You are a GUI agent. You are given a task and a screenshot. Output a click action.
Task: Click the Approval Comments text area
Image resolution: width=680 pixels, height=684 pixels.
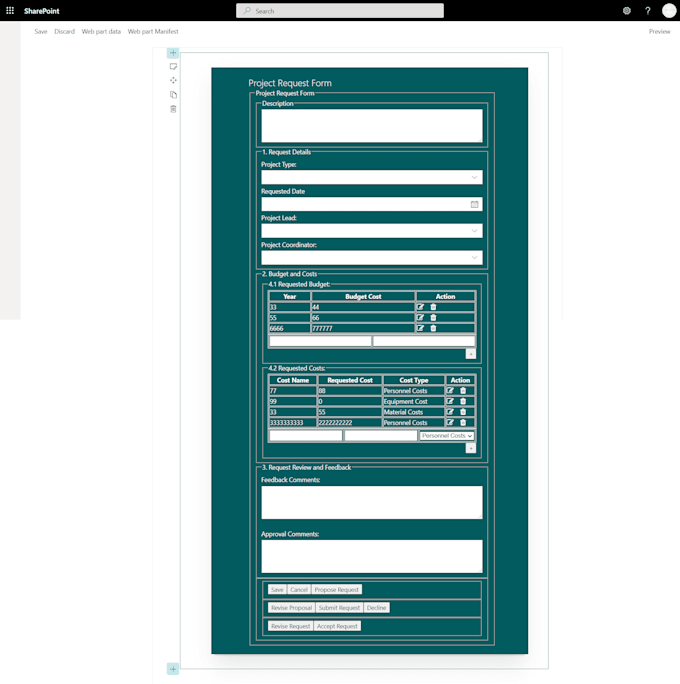372,557
